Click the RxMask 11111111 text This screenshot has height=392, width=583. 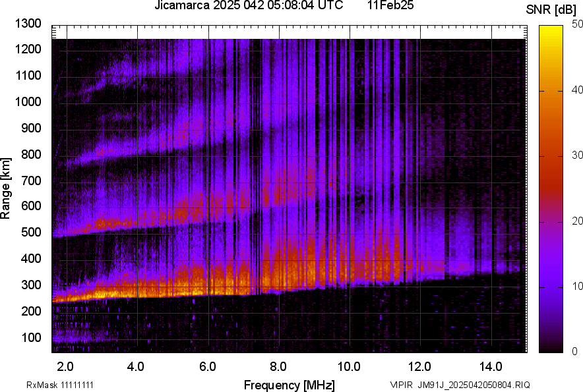pyautogui.click(x=50, y=385)
